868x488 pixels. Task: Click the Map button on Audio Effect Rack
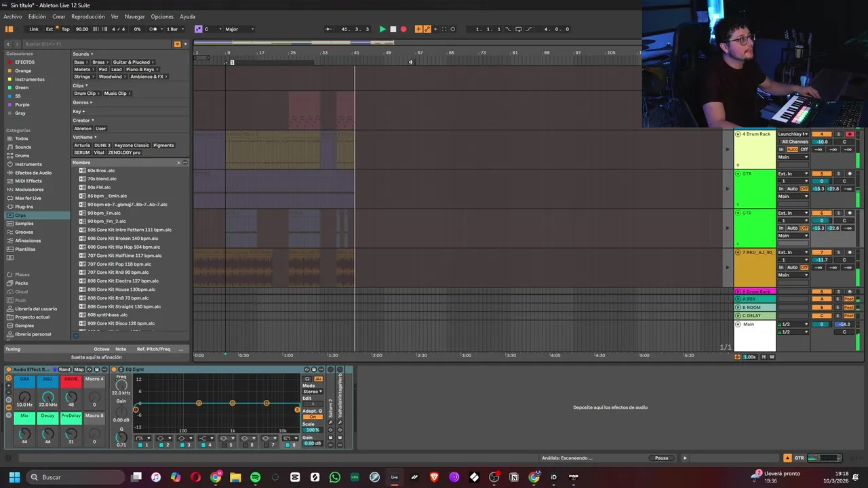coord(79,369)
